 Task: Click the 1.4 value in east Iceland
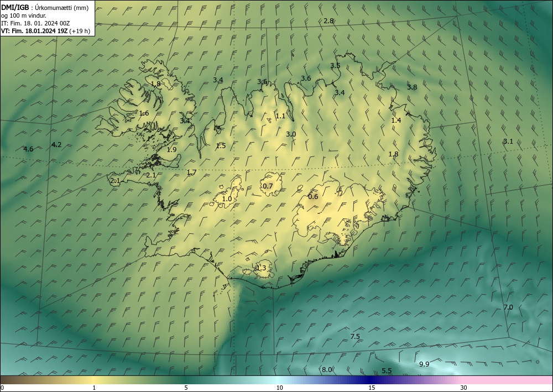[396, 120]
